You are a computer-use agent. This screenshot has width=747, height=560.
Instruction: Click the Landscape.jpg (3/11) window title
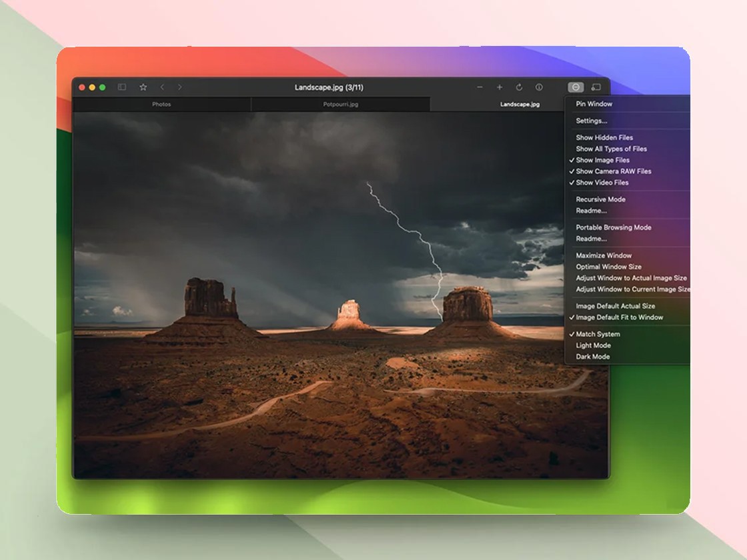point(329,87)
